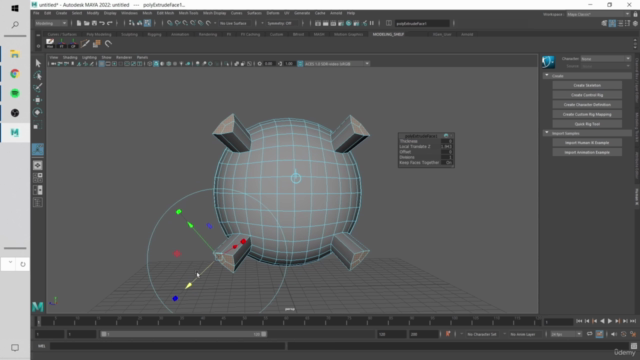Click the Redo arrow icon

click(x=109, y=23)
